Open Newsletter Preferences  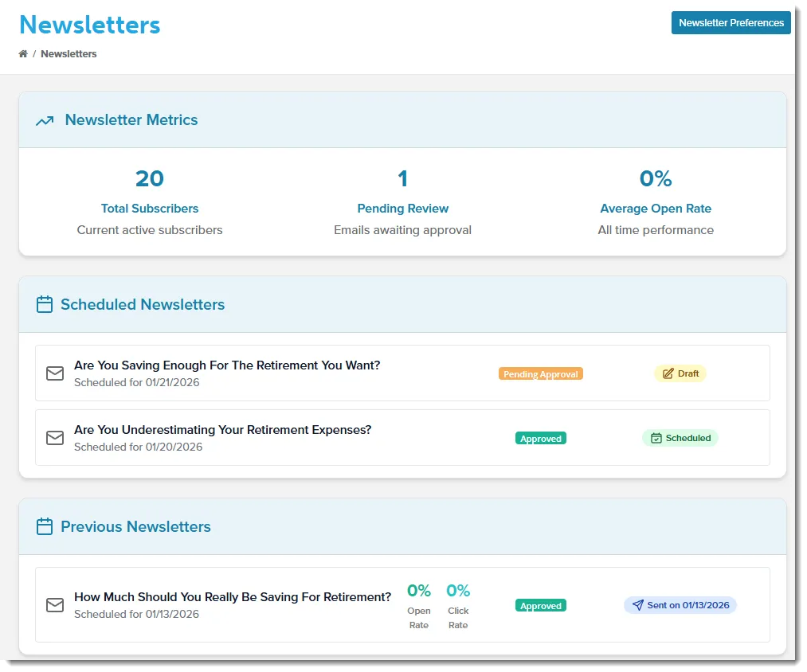(731, 22)
